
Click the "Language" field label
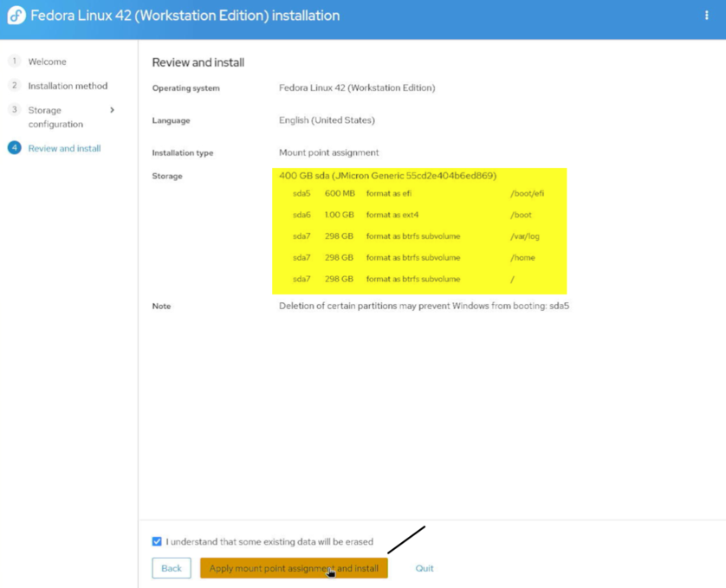coord(171,120)
